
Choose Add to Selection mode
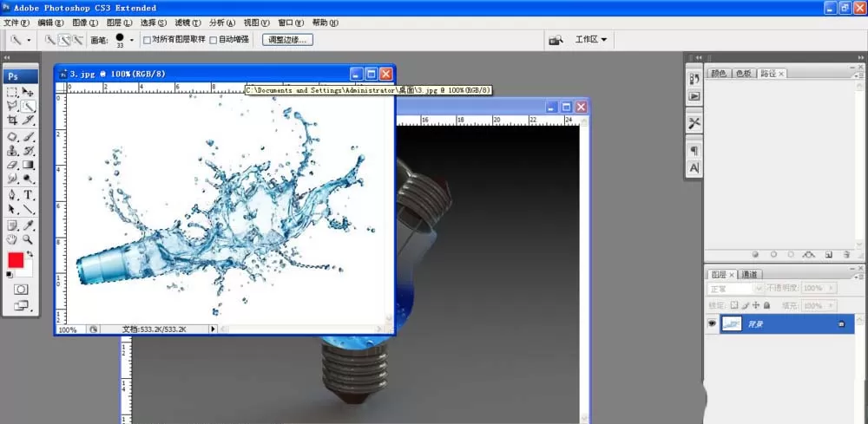tap(64, 40)
